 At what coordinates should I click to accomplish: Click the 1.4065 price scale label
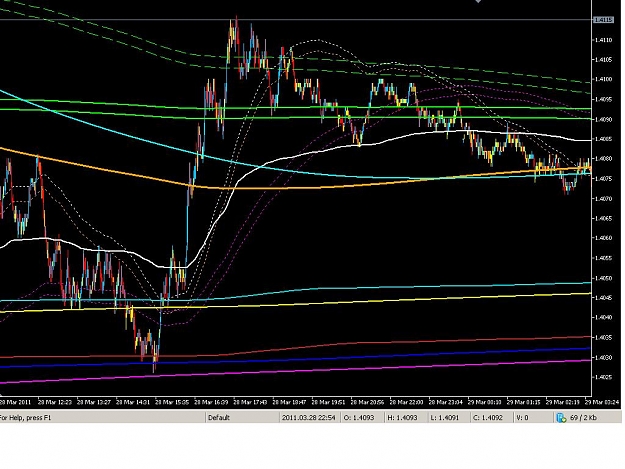pos(603,218)
